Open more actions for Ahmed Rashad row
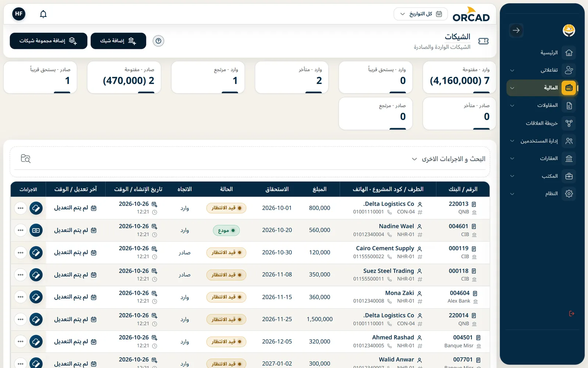The height and width of the screenshot is (368, 588). click(x=21, y=342)
